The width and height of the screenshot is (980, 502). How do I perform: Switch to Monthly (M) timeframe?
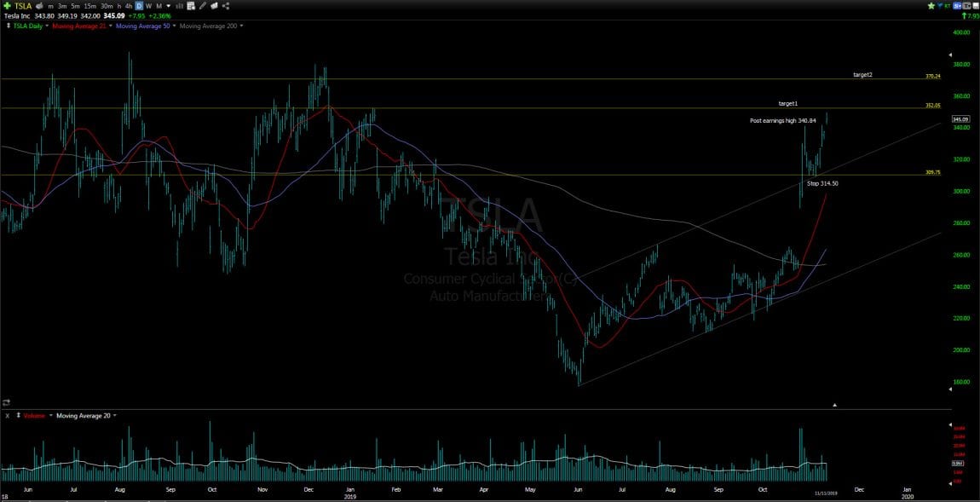[x=159, y=6]
